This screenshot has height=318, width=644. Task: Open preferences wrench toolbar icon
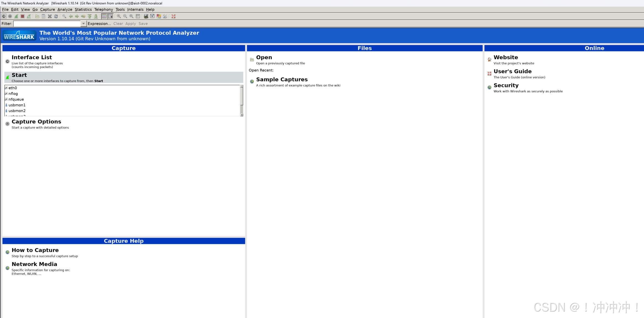[165, 16]
